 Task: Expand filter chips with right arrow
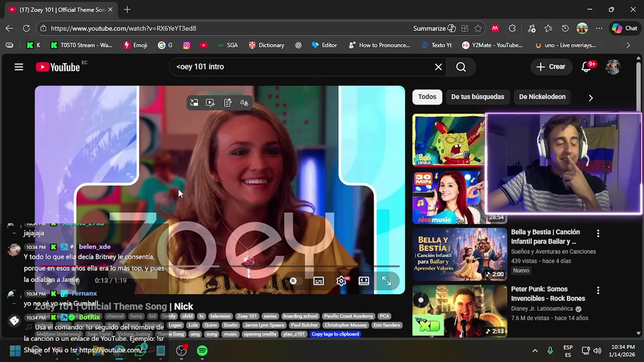(591, 98)
